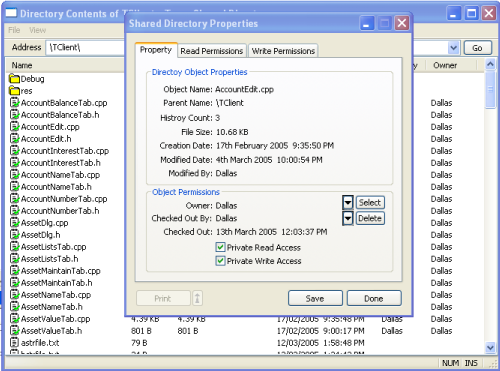Close the Shared Directory Properties dialog
The height and width of the screenshot is (371, 500).
[402, 24]
